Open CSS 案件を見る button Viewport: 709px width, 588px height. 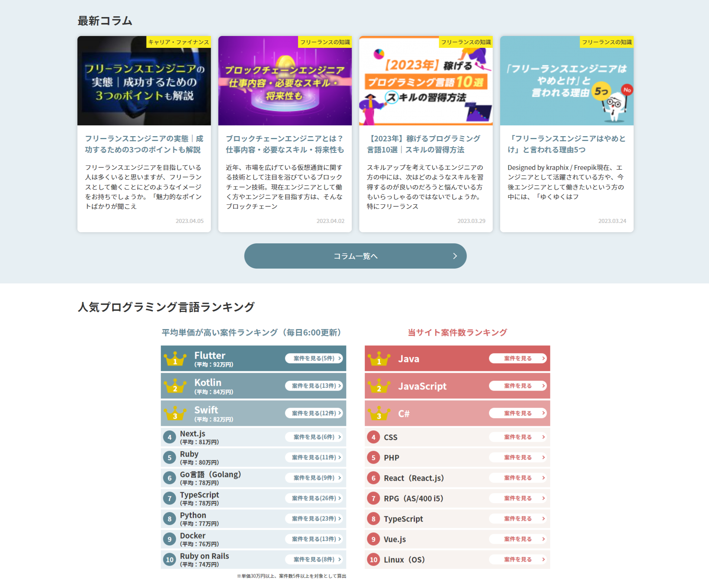518,437
